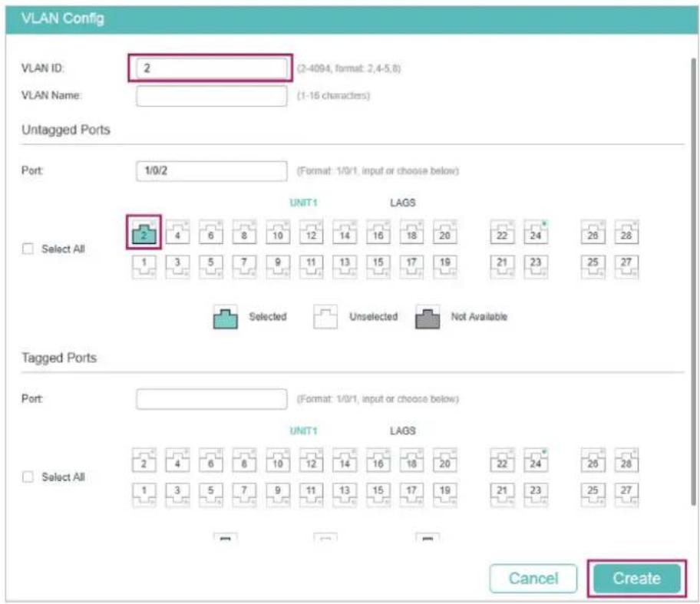Choose tagged port 2 icon
This screenshot has width=700, height=604.
144,460
